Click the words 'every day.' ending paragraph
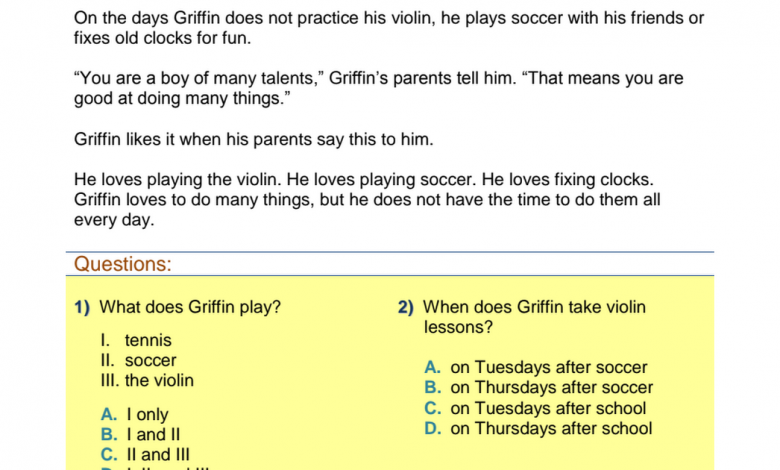Image resolution: width=780 pixels, height=470 pixels. click(114, 220)
